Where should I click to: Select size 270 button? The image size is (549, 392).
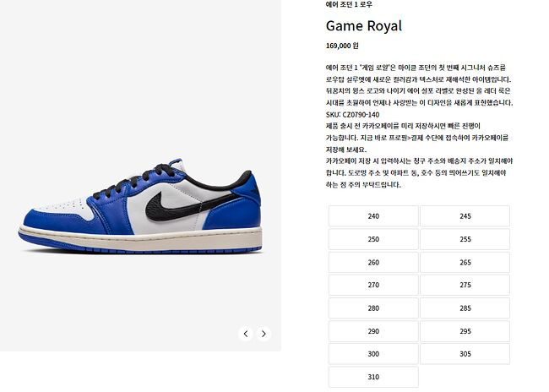click(373, 286)
